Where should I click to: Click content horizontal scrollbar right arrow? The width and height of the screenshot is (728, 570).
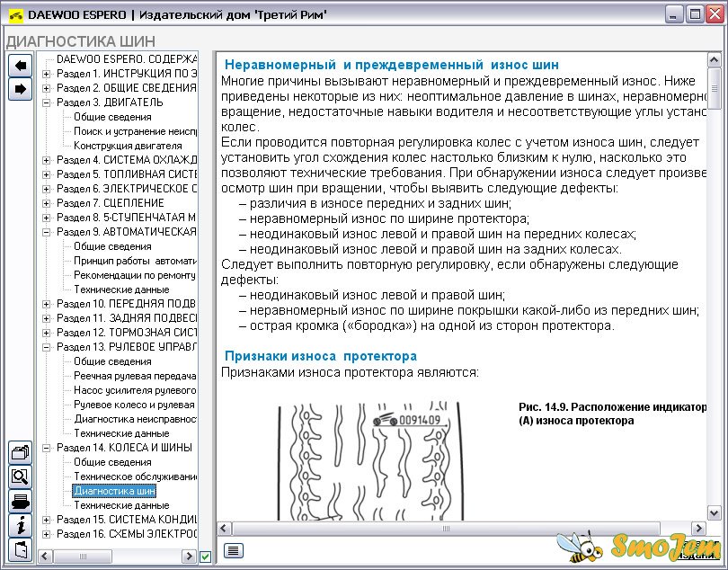coord(698,528)
